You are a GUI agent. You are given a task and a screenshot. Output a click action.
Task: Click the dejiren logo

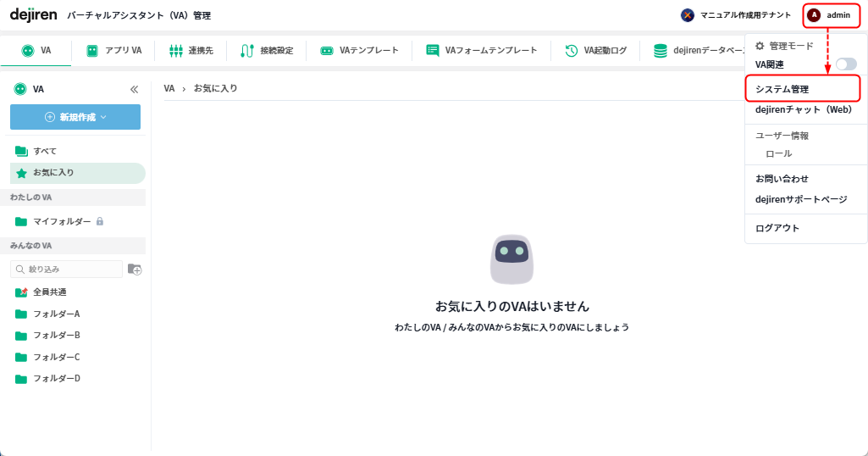[x=33, y=14]
